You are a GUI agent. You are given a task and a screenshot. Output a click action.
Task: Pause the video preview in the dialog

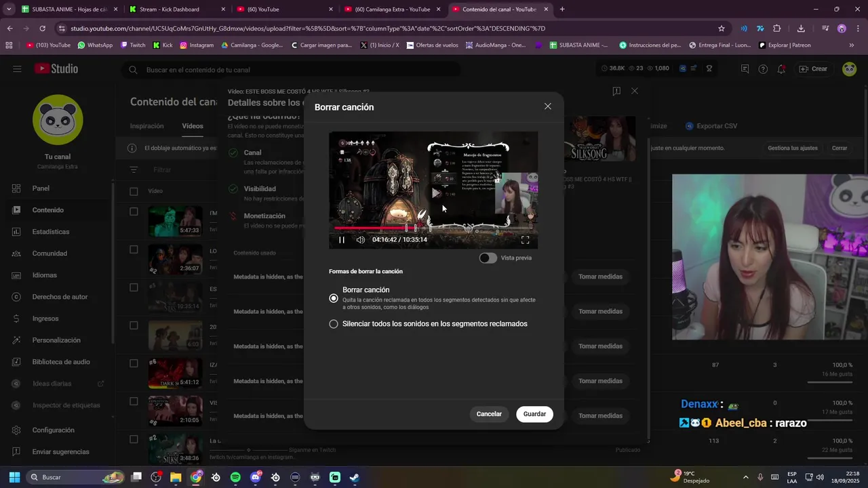[342, 239]
